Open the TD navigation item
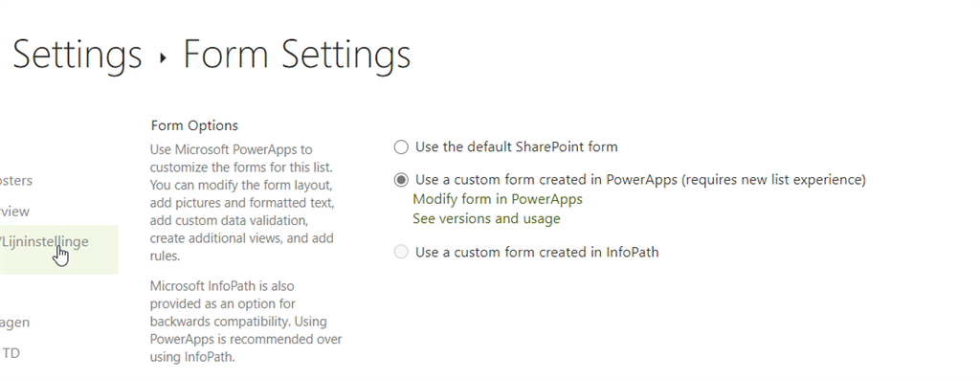 11,353
